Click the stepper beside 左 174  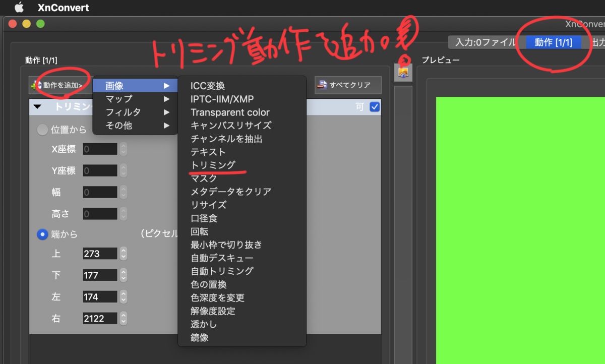(x=124, y=297)
